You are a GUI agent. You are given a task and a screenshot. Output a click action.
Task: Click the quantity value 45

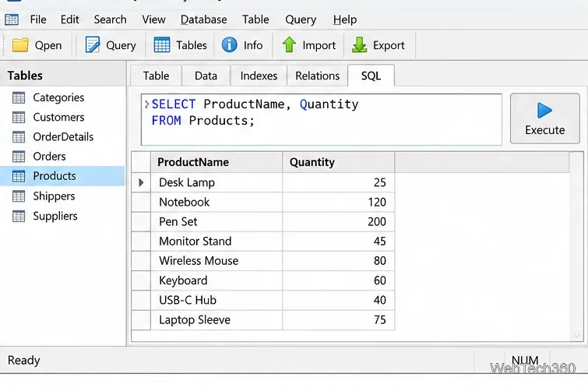(x=379, y=242)
